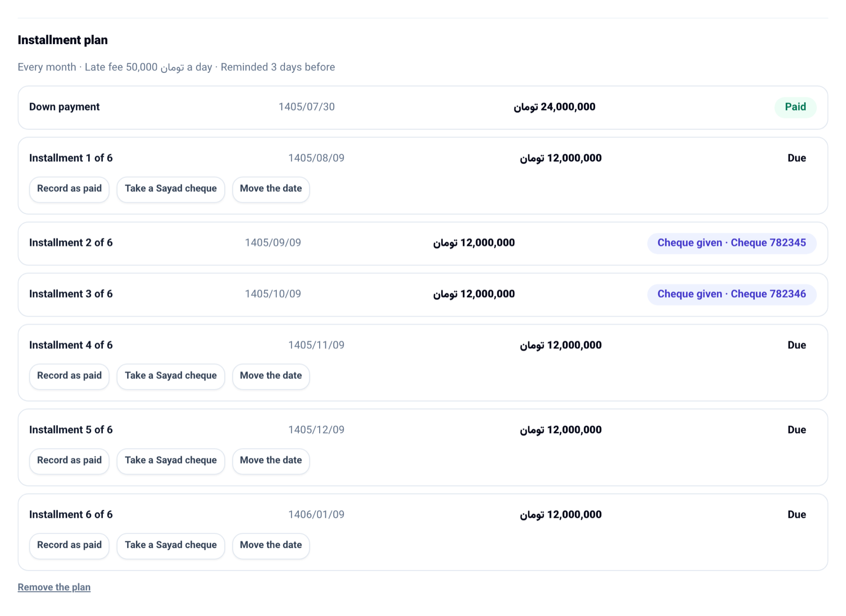The width and height of the screenshot is (846, 616).
Task: Select the Installment 2 of 6 label
Action: click(71, 243)
